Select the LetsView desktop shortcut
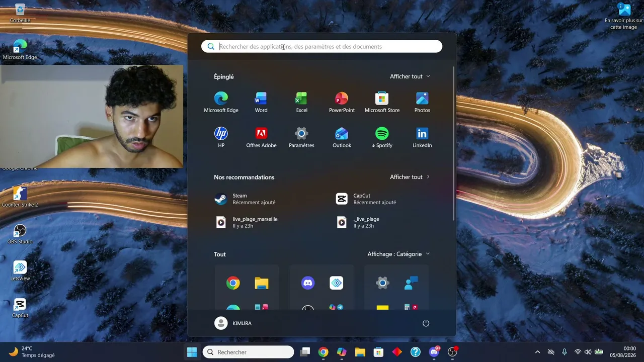Viewport: 644px width, 362px height. (x=20, y=270)
